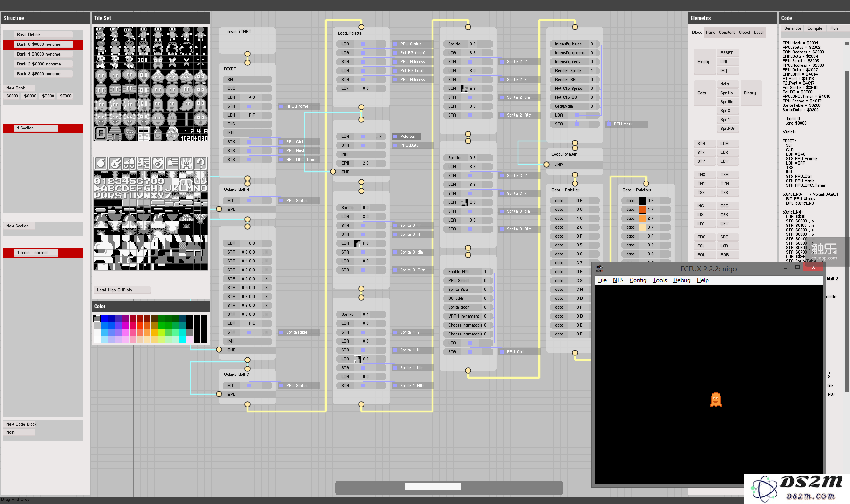Select the lower font tile sheet in Tile Set
This screenshot has height=504, width=850.
tap(150, 214)
